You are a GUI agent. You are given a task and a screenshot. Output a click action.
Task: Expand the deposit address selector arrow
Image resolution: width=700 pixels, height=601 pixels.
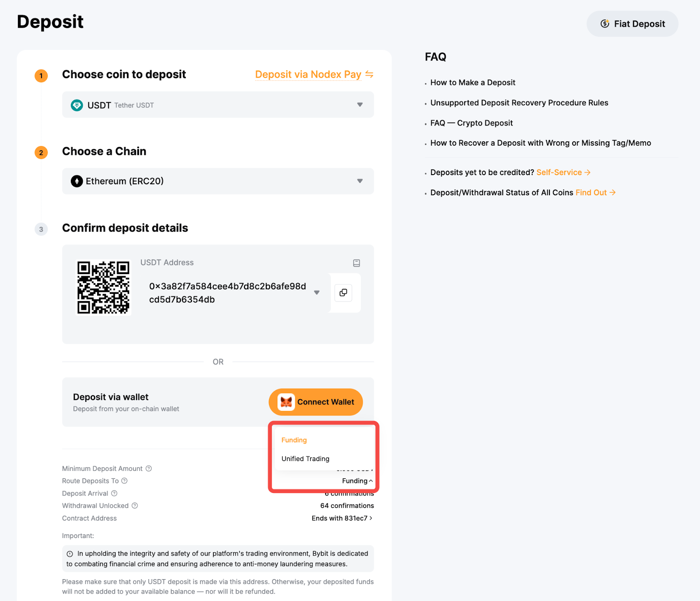[317, 292]
